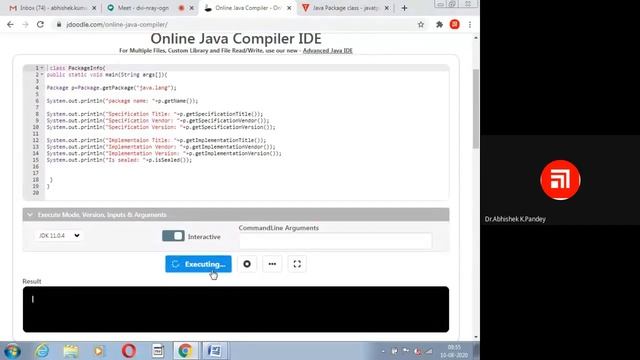Click inside the black Result console
640x360 pixels.
(236, 309)
